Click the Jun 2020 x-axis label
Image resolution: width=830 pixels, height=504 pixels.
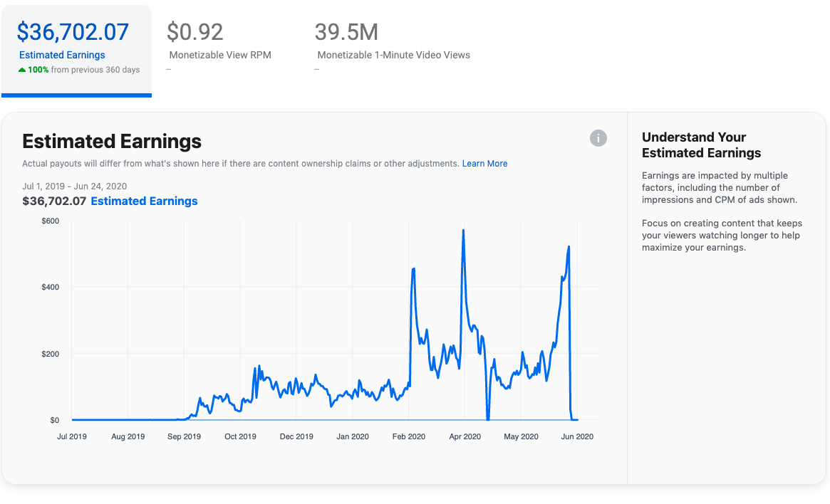click(576, 436)
